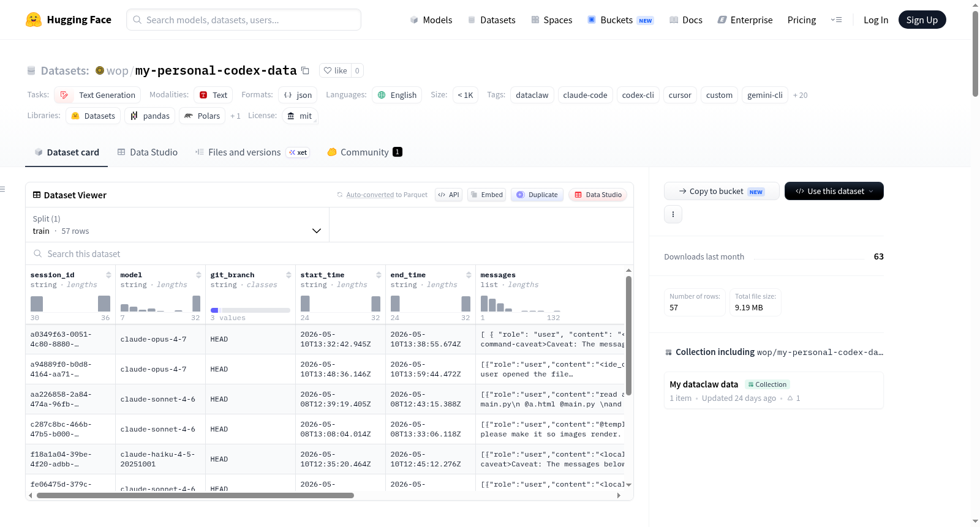Viewport: 980px width, 527px height.
Task: Click the Sign Up button
Action: click(922, 20)
